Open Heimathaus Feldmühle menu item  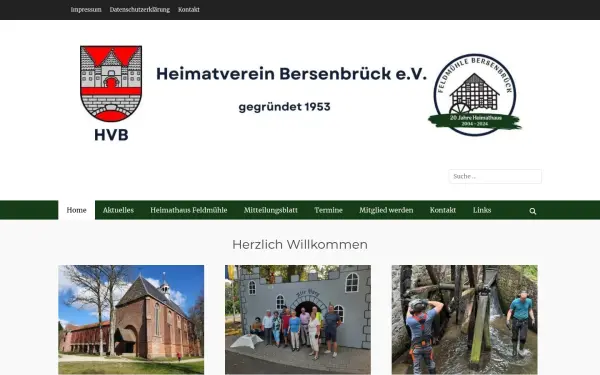[x=189, y=210]
